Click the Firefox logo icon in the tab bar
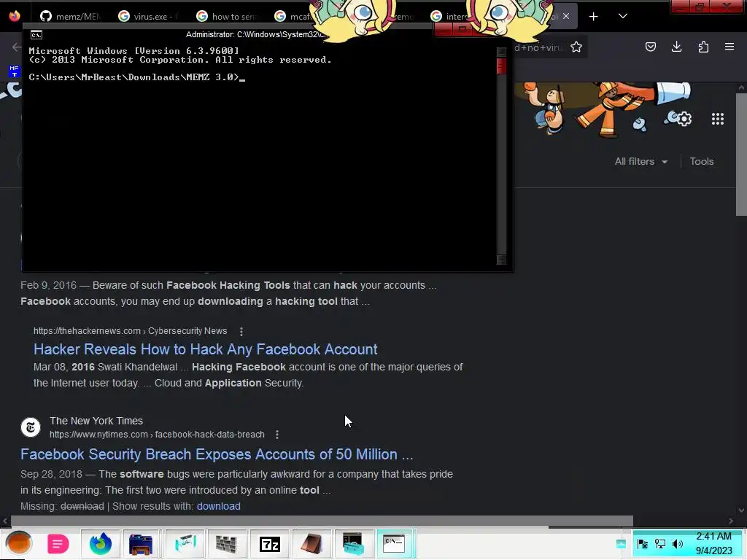The height and width of the screenshot is (560, 747). [x=15, y=16]
